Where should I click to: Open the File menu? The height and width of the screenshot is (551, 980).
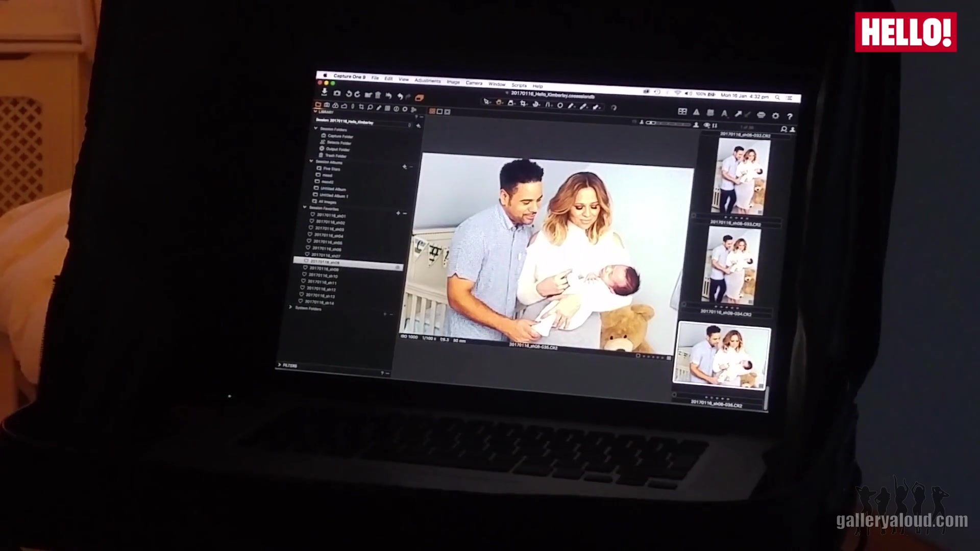(375, 78)
